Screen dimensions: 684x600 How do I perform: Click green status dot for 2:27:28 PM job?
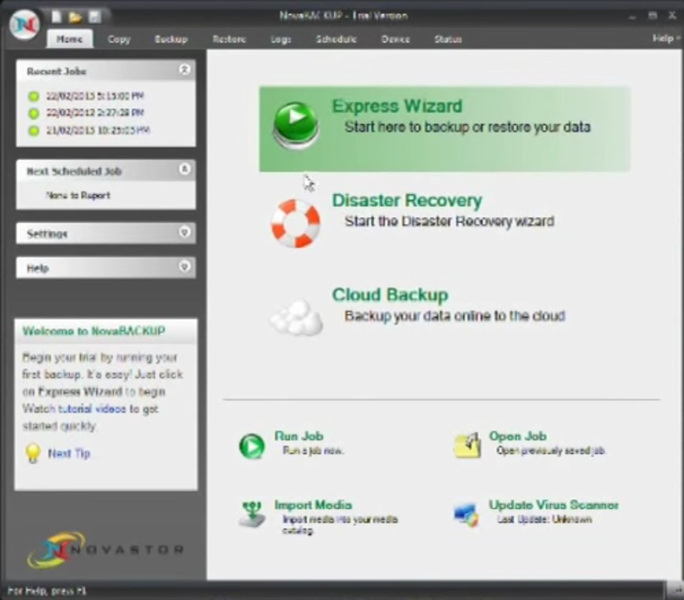(34, 113)
